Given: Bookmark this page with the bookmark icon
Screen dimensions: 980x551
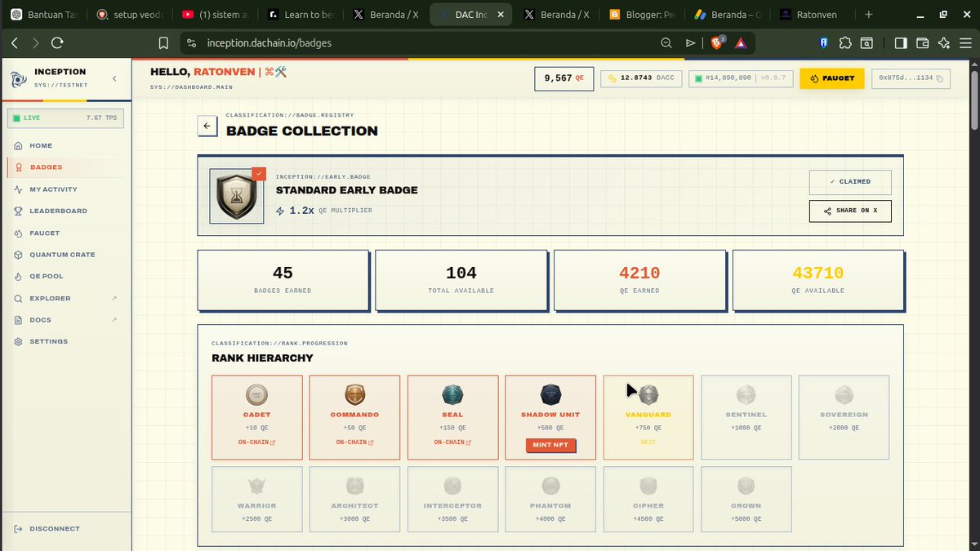Looking at the screenshot, I should point(164,43).
